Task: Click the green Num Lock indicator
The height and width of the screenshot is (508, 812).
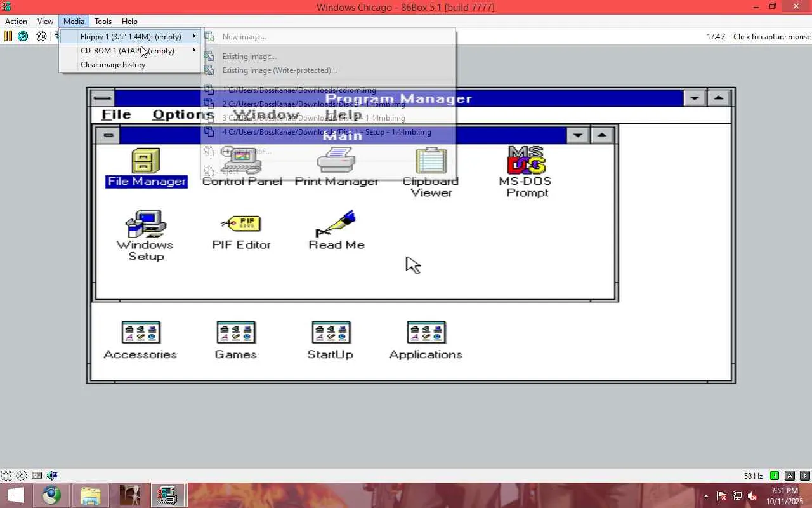Action: [775, 476]
